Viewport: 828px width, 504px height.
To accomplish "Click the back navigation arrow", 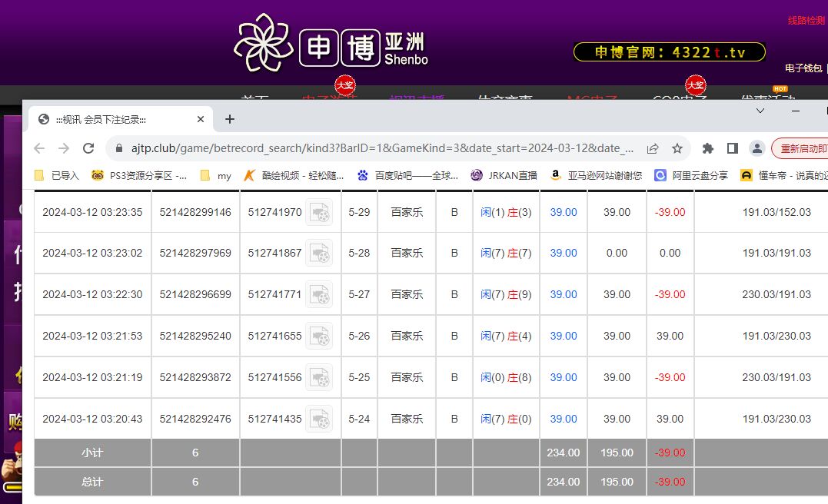I will 39,148.
